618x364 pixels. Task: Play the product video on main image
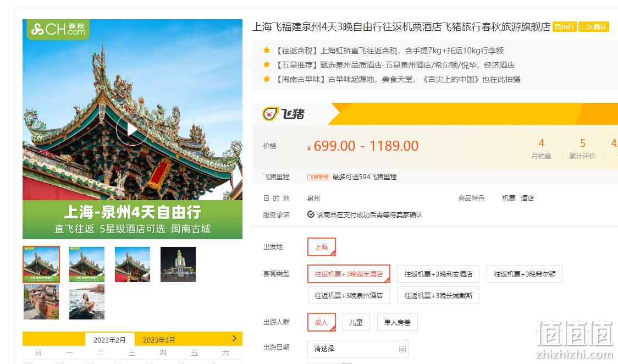[132, 129]
